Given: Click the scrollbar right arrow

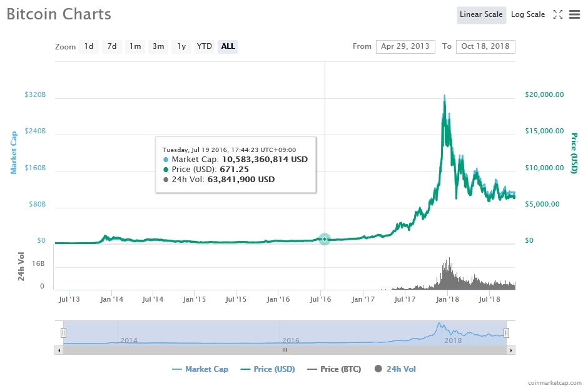Looking at the screenshot, I should (x=511, y=350).
